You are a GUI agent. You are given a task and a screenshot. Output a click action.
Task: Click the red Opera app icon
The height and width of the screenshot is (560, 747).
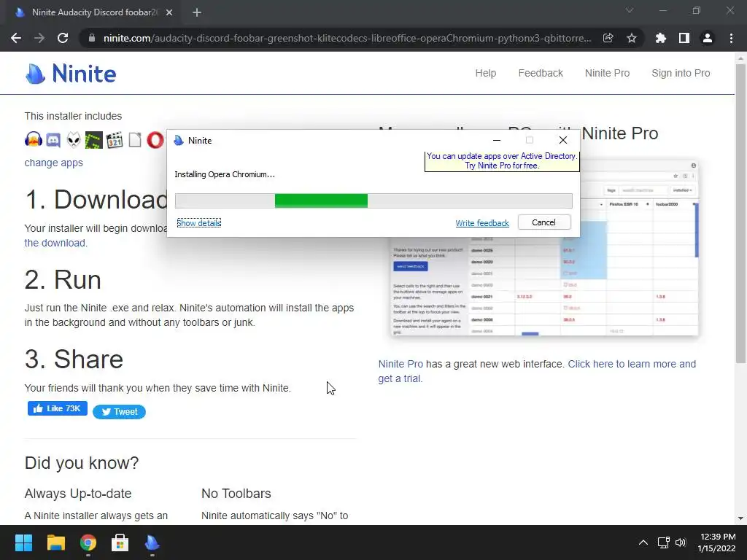pyautogui.click(x=155, y=140)
